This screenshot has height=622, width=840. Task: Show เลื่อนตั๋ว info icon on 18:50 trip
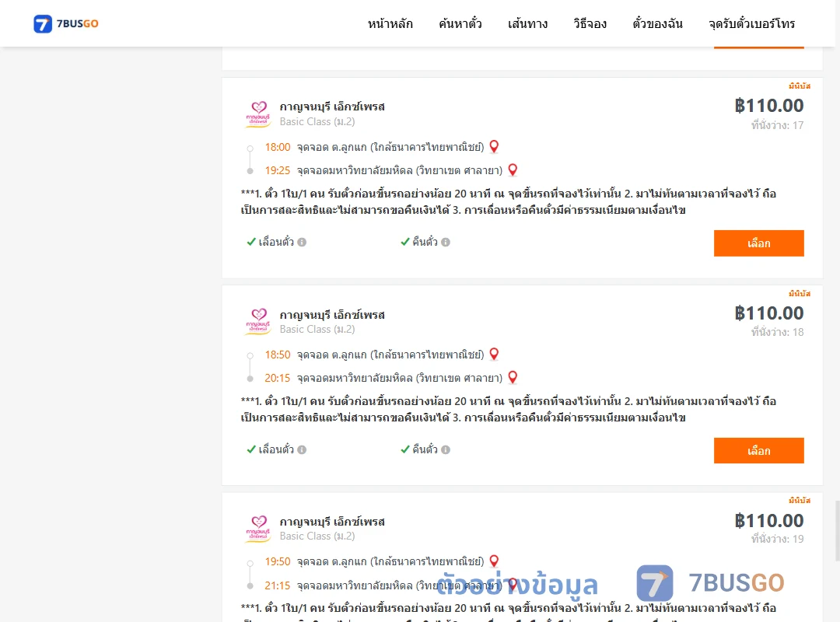(302, 449)
